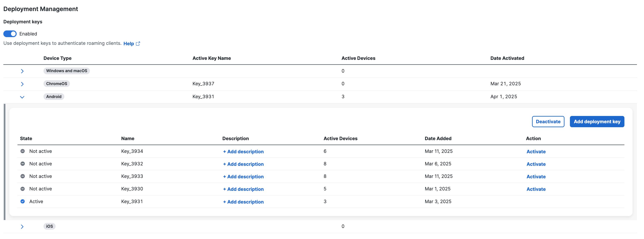Click Add deployment key button

point(597,122)
